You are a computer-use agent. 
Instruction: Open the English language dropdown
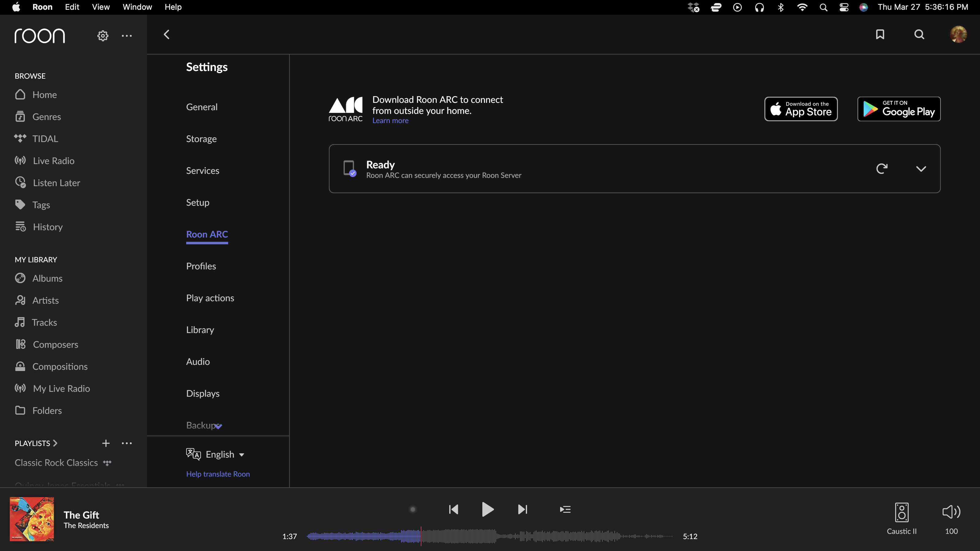(215, 454)
